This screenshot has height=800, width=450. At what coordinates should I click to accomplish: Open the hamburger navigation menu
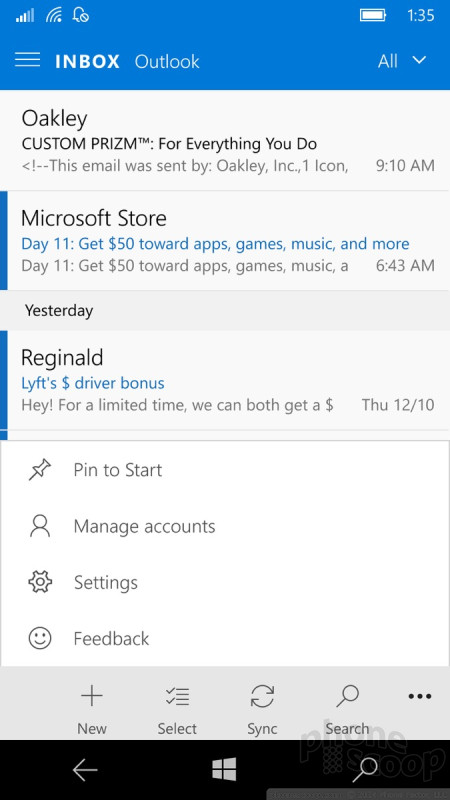click(28, 61)
